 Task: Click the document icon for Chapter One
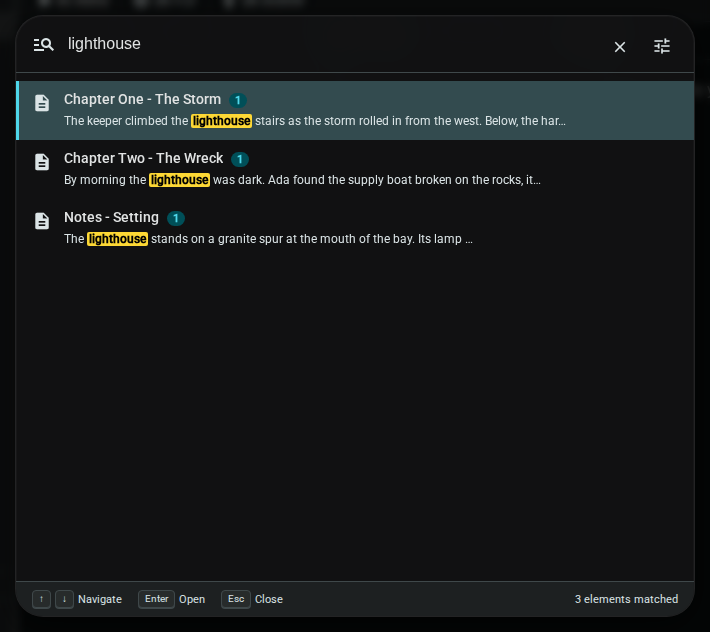click(42, 103)
